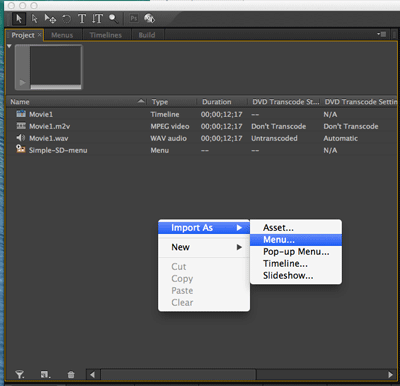Viewport: 400px width, 386px height.
Task: Click the horizontal scrollbar left arrow
Action: (92, 375)
